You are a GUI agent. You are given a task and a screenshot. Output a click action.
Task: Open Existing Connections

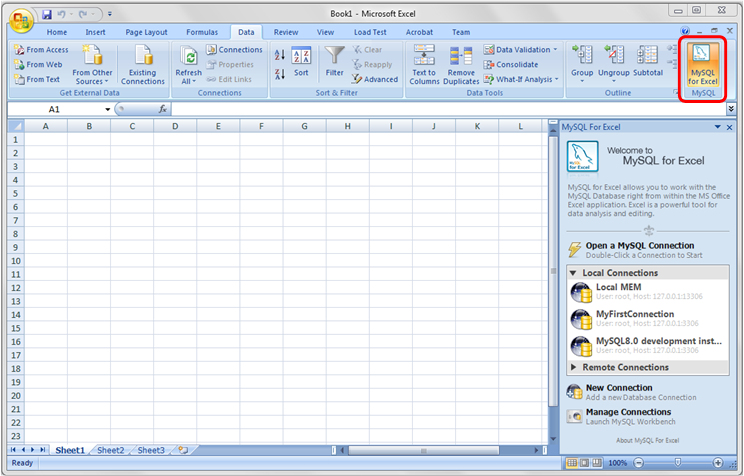[x=142, y=65]
